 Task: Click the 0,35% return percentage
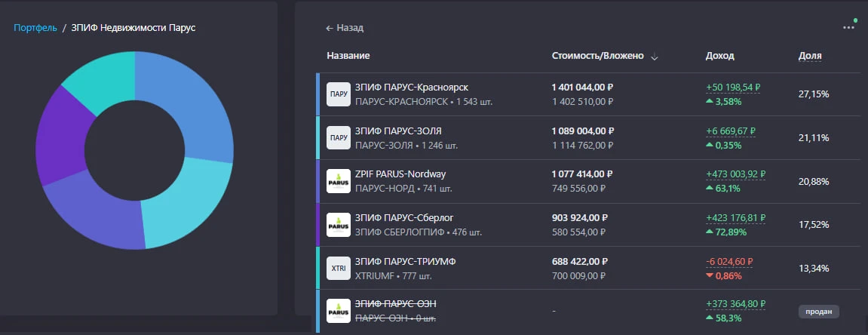click(x=728, y=145)
